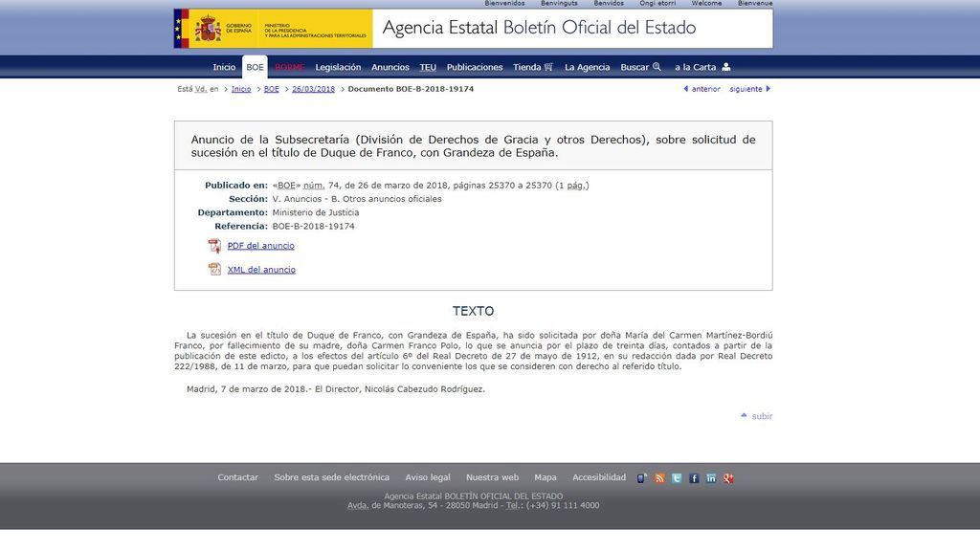
Task: Go to the Inicio menu item
Action: 224,67
